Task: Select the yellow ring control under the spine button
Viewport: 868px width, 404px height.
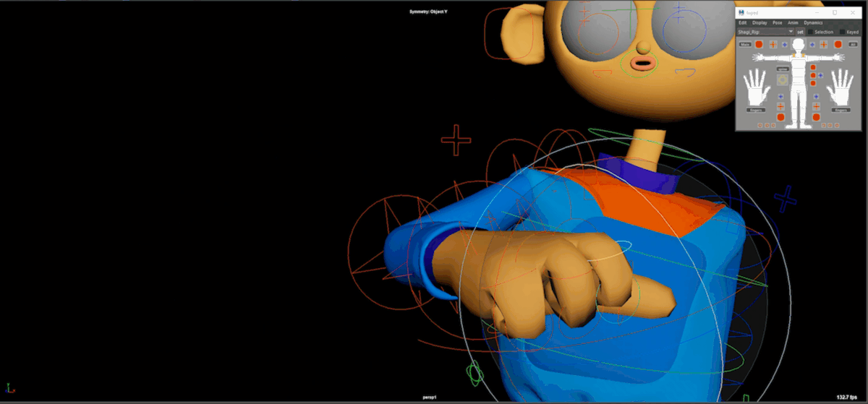Action: (783, 80)
